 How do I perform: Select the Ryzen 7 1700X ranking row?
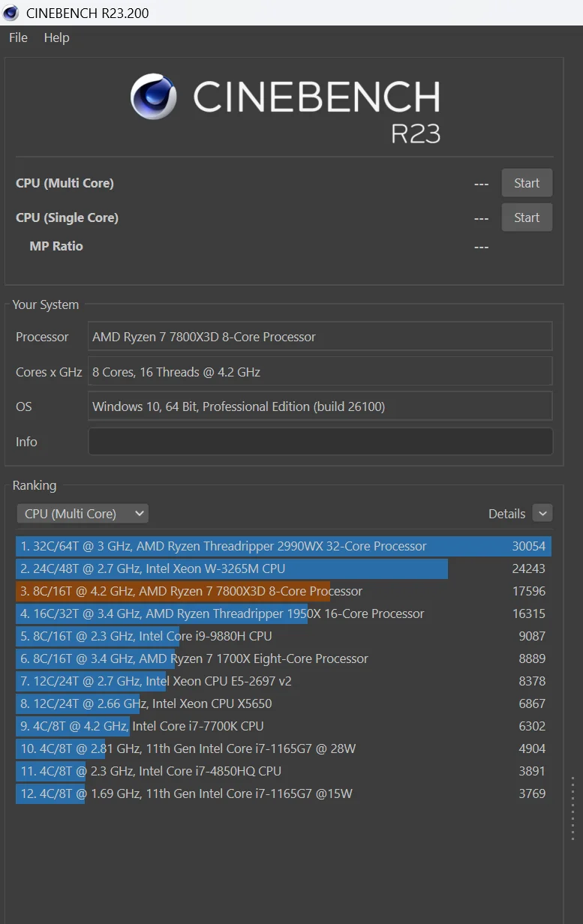(284, 658)
